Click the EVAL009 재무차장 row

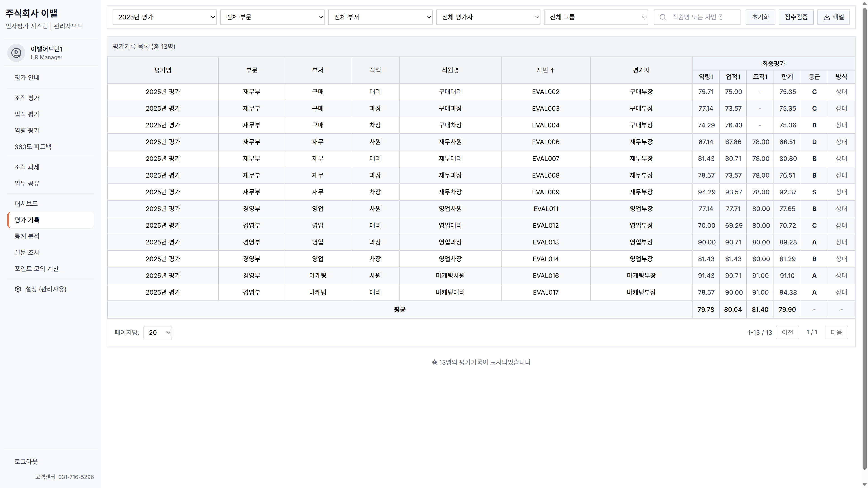[450, 192]
